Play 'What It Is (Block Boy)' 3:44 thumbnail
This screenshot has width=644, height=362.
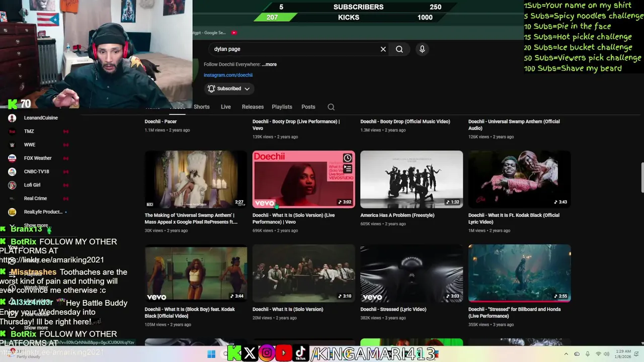click(196, 273)
